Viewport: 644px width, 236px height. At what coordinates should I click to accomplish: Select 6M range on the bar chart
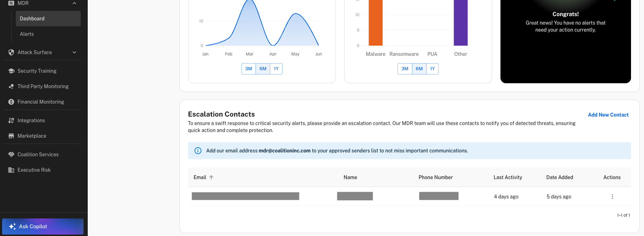point(419,69)
